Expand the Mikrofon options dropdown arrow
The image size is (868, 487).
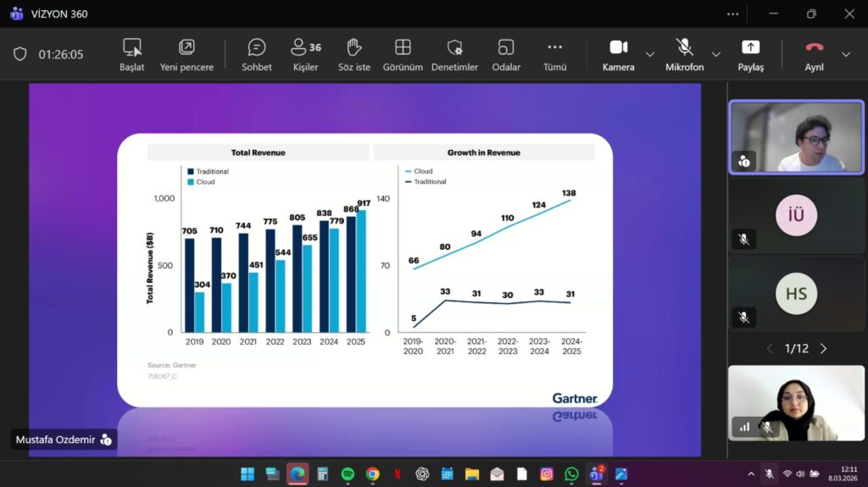(716, 54)
